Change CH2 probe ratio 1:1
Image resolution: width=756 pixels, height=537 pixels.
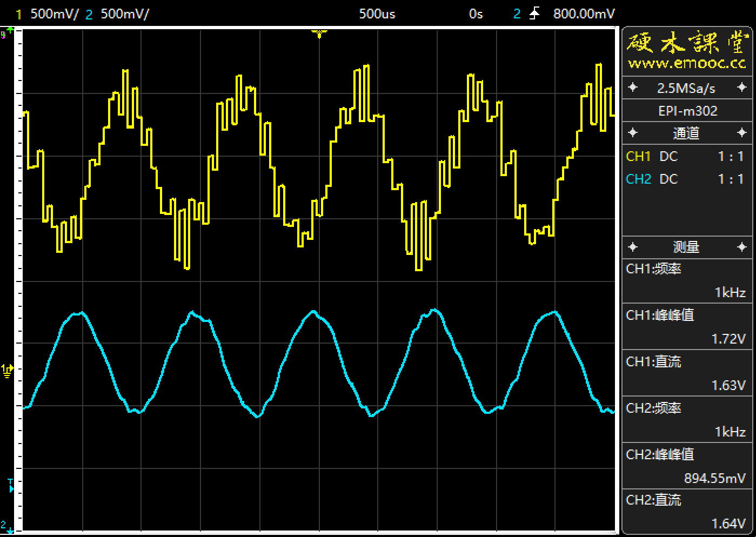point(730,179)
